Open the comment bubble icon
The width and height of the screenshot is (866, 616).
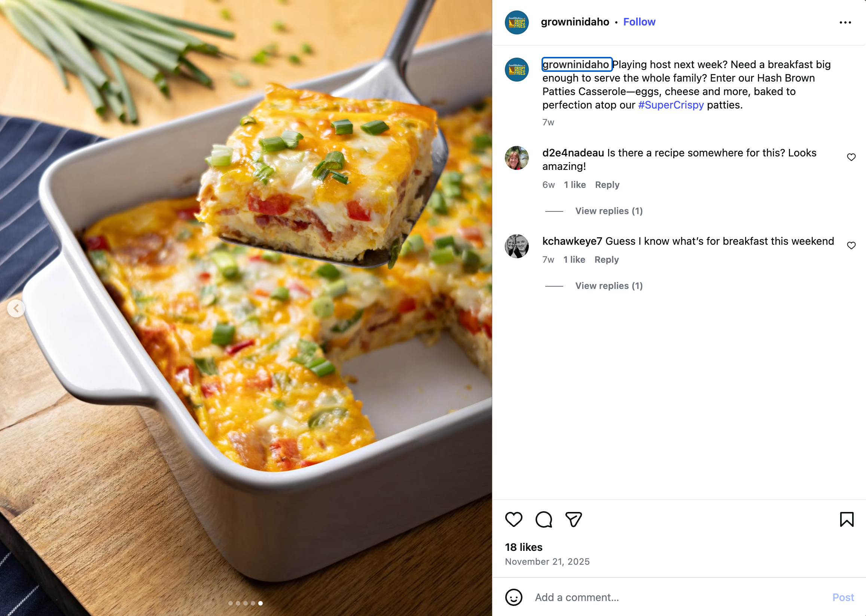point(543,519)
